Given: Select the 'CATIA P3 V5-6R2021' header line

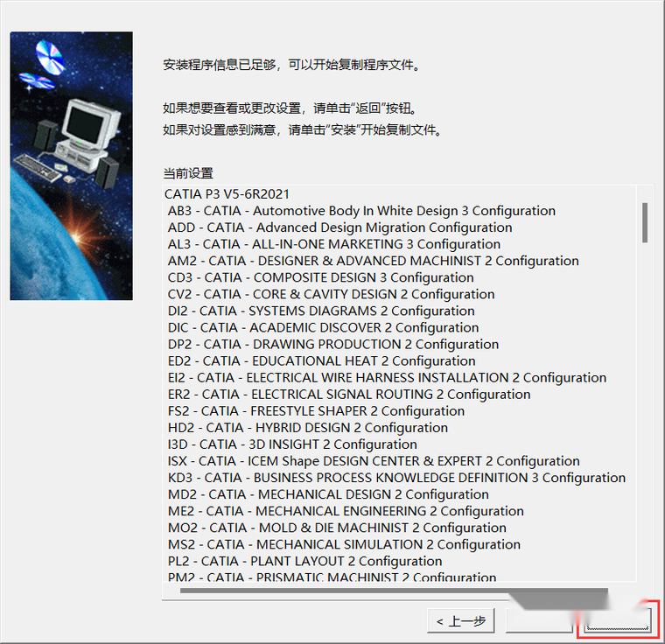Looking at the screenshot, I should point(227,194).
